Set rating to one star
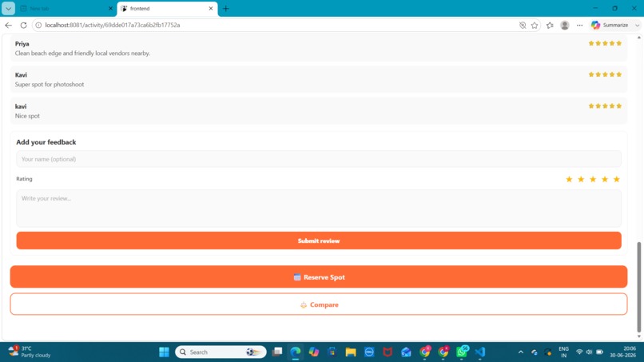The height and width of the screenshot is (362, 644). pyautogui.click(x=569, y=179)
